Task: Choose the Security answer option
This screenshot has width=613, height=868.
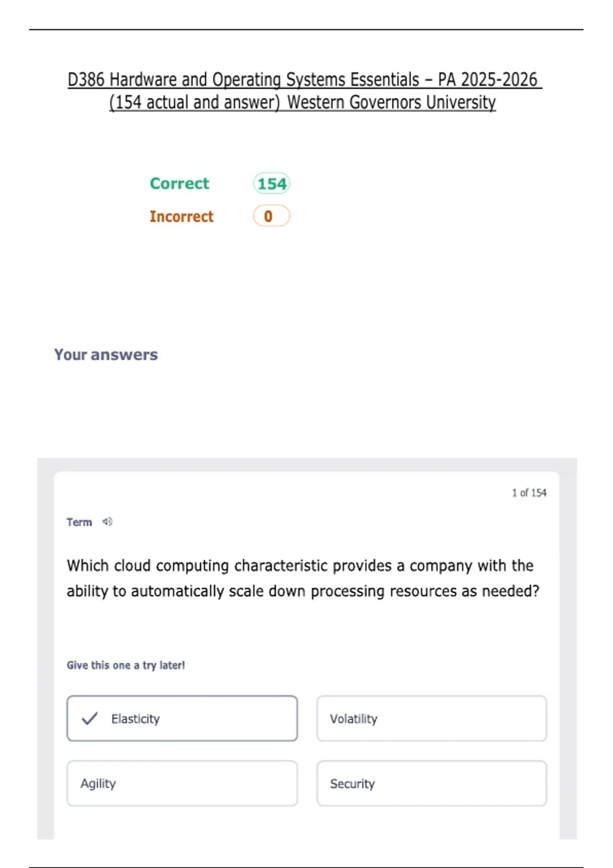Action: [x=432, y=783]
